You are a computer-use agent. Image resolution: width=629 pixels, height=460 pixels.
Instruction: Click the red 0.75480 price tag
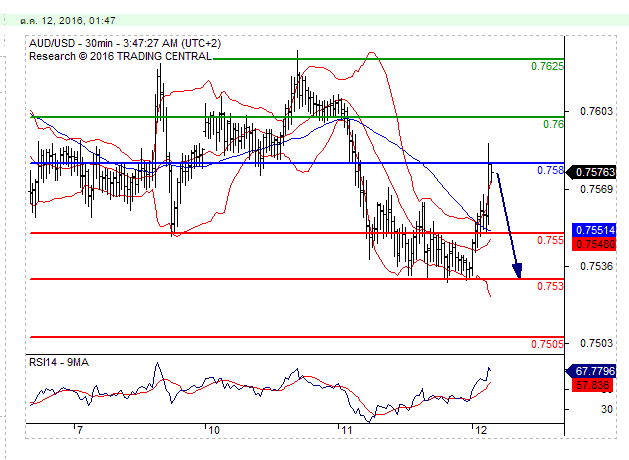(594, 243)
